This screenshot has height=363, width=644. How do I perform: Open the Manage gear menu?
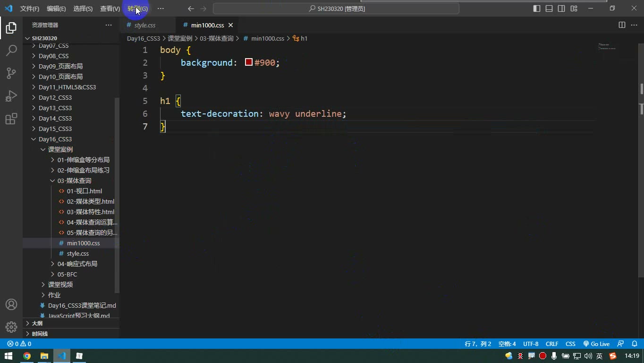tap(11, 327)
